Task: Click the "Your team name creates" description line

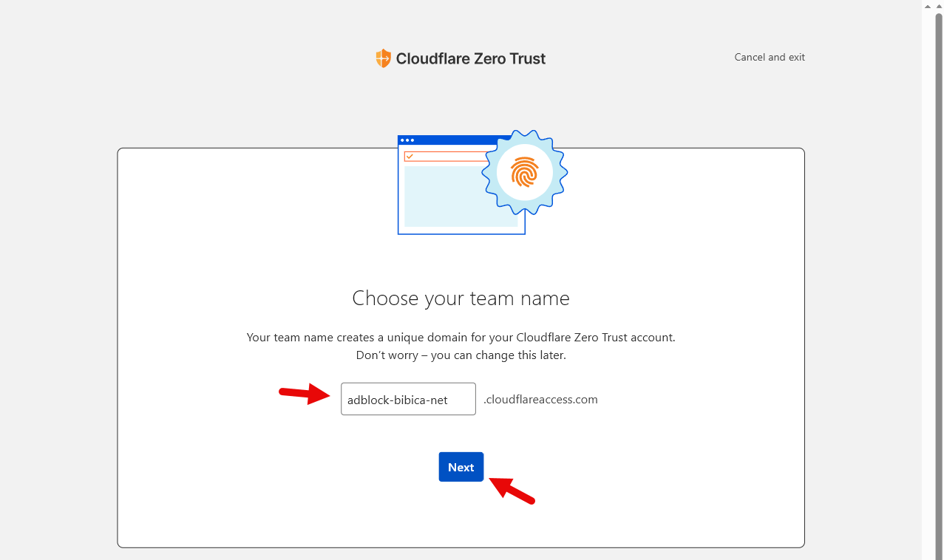Action: pos(461,338)
